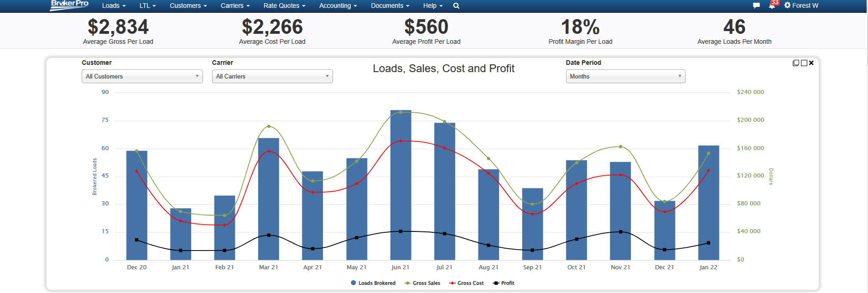Click the search magnifier in the navbar
Screen dimensions: 868x293
click(456, 6)
